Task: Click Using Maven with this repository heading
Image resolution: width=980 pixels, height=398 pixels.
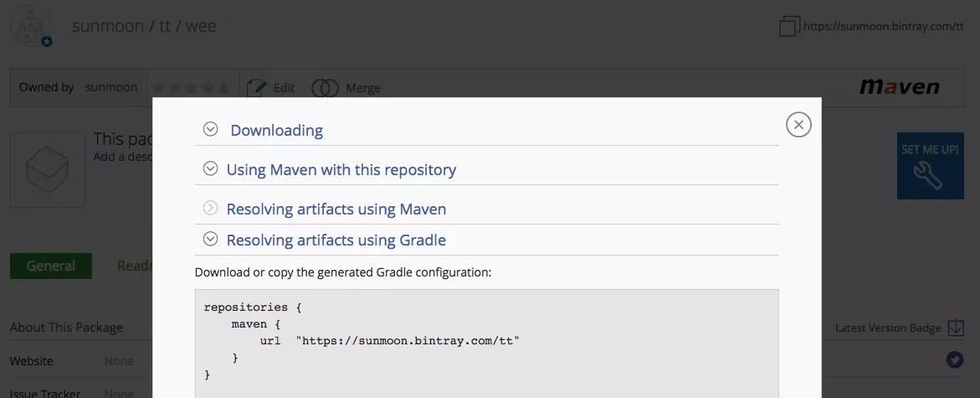Action: pos(341,169)
